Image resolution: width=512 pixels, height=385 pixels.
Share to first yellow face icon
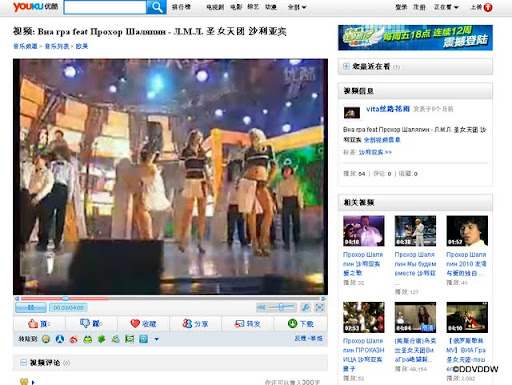point(46,339)
